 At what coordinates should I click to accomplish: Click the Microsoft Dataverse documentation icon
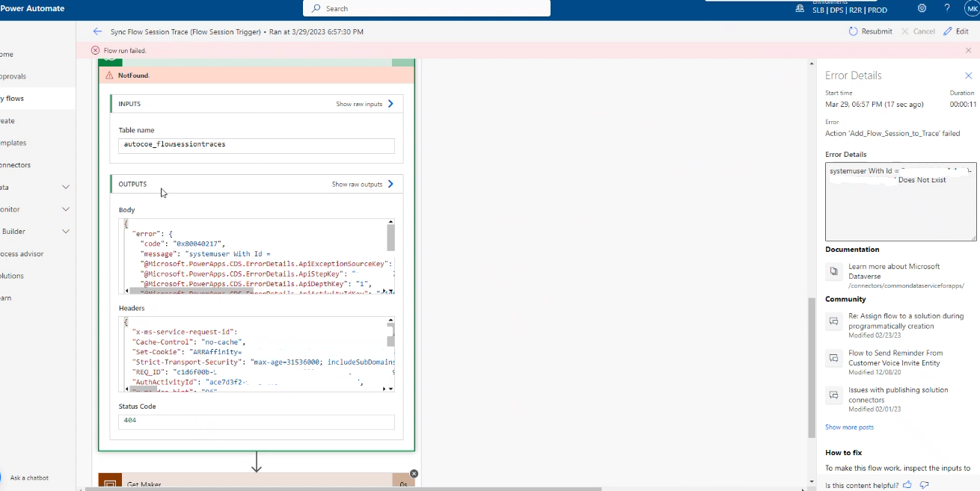(x=833, y=271)
